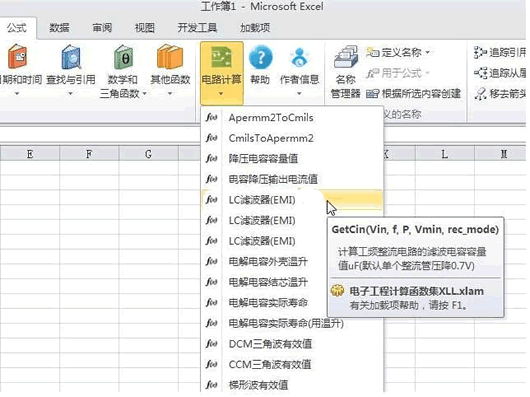
Task: Choose 电解电容实际寿命(用温升) menu entry
Action: pos(292,323)
